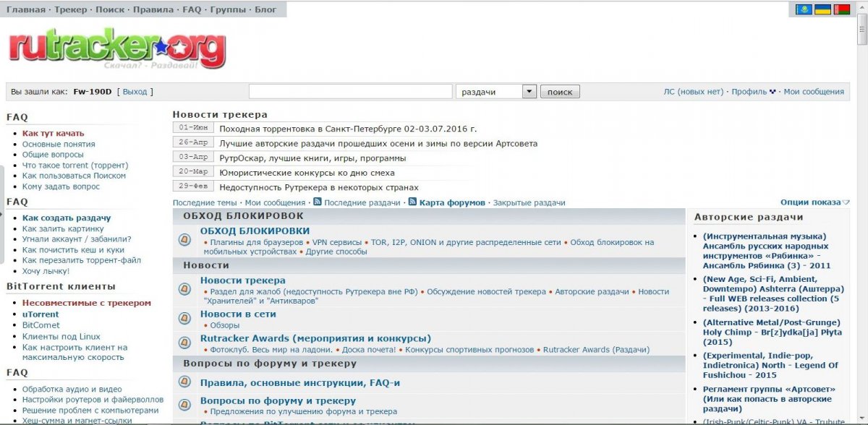Image resolution: width=868 pixels, height=425 pixels.
Task: Open subforum Доска почета!
Action: [369, 350]
